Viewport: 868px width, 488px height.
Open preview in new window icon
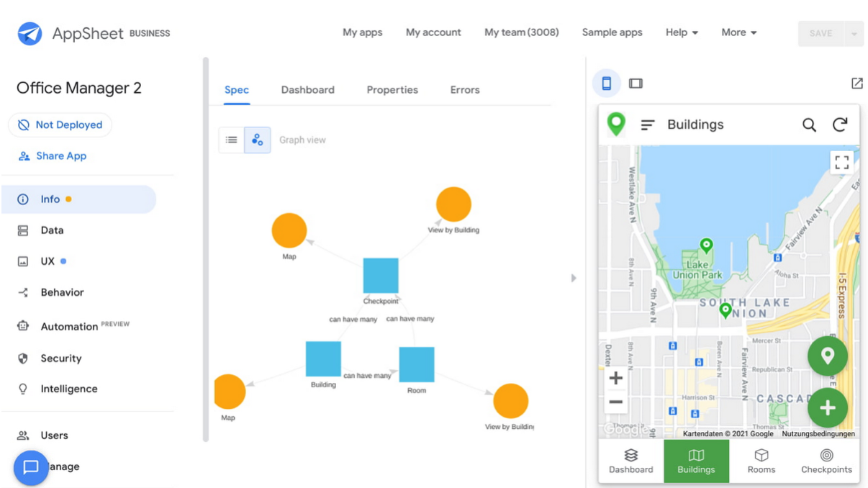click(x=856, y=83)
